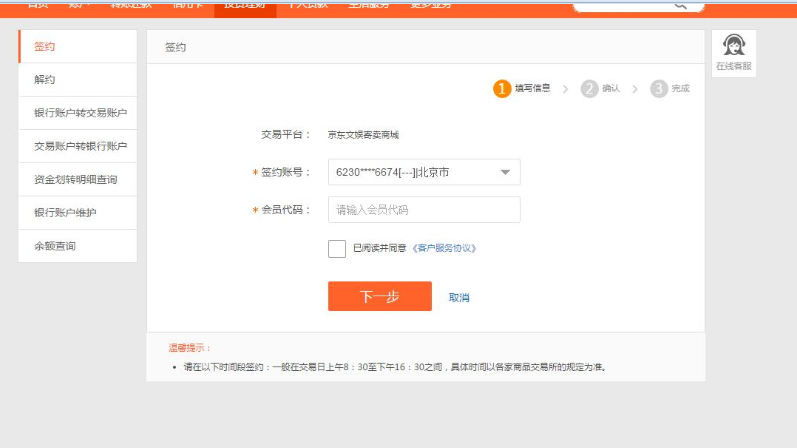The image size is (797, 448).
Task: Select 解约 in the left sidebar
Action: pos(77,80)
